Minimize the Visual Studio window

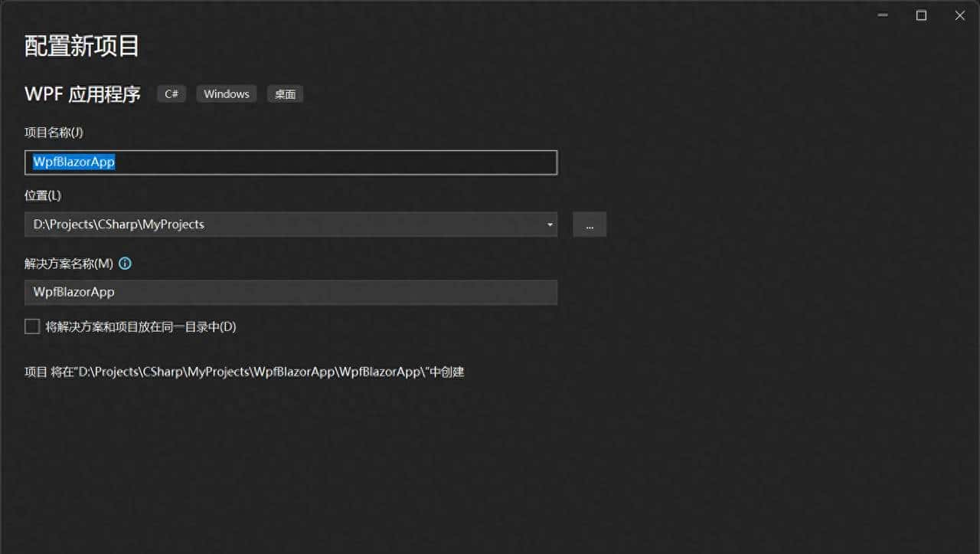point(882,15)
